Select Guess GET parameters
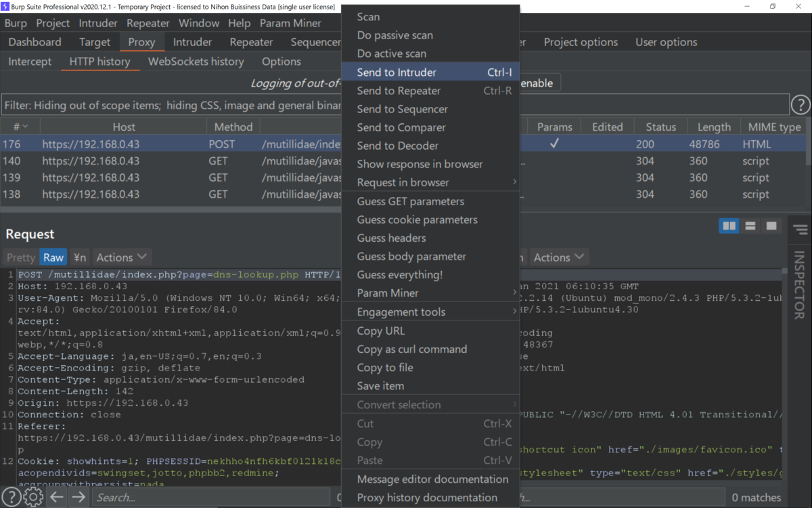This screenshot has height=508, width=812. [430, 201]
